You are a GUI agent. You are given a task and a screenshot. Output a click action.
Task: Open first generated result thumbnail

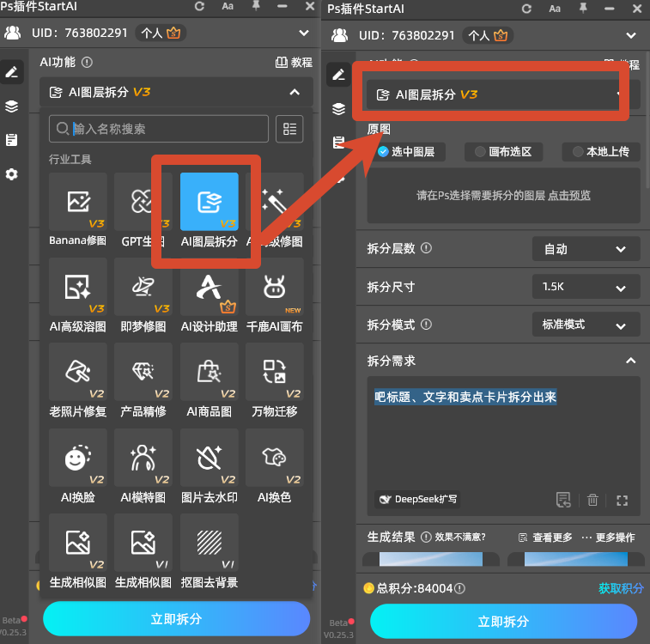431,559
